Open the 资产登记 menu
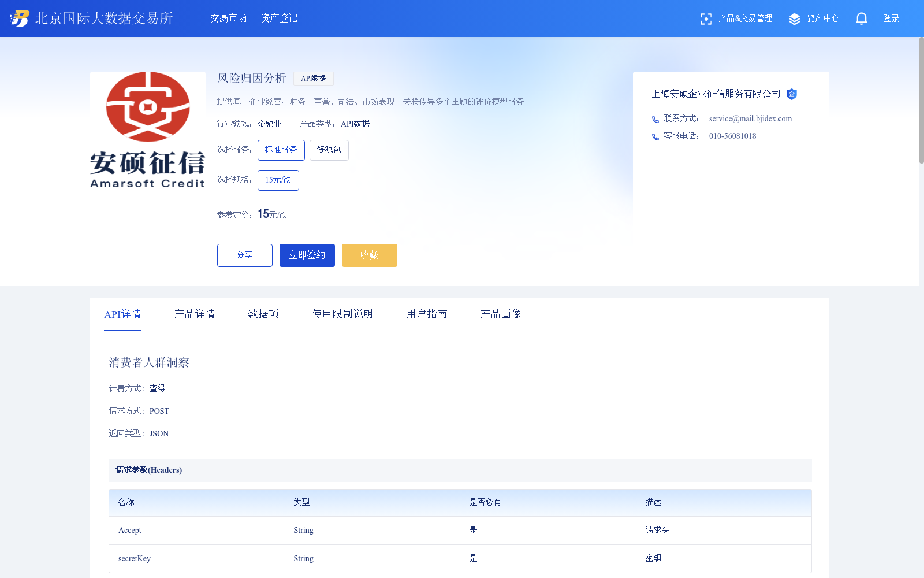 pyautogui.click(x=279, y=18)
